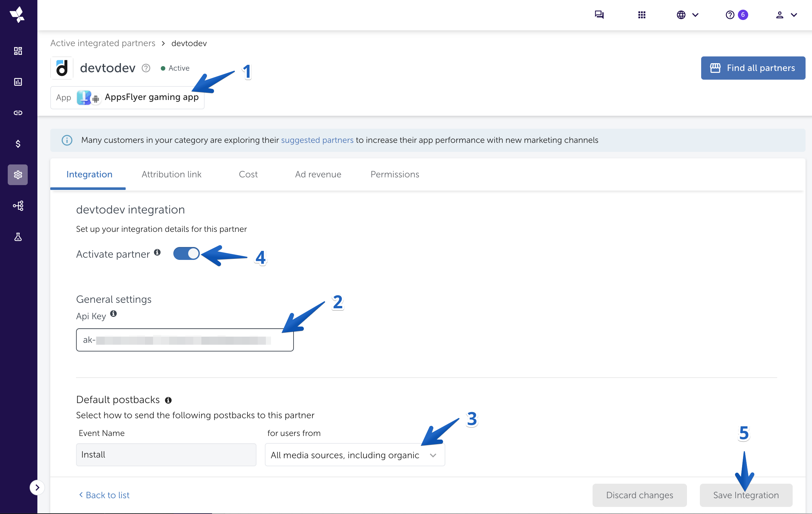812x514 pixels.
Task: Click into the Api Key field
Action: click(184, 340)
